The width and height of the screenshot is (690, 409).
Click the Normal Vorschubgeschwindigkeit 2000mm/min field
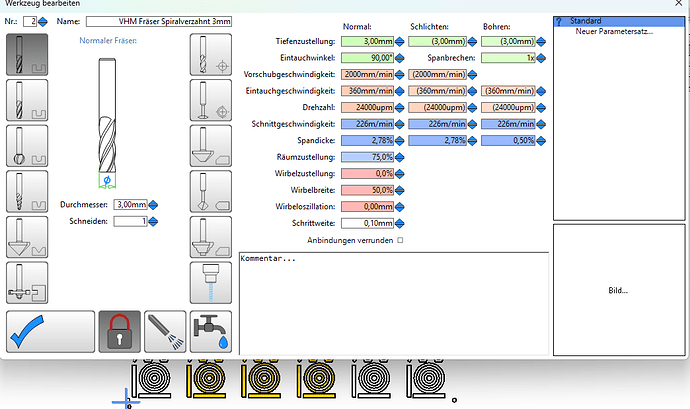[x=367, y=74]
